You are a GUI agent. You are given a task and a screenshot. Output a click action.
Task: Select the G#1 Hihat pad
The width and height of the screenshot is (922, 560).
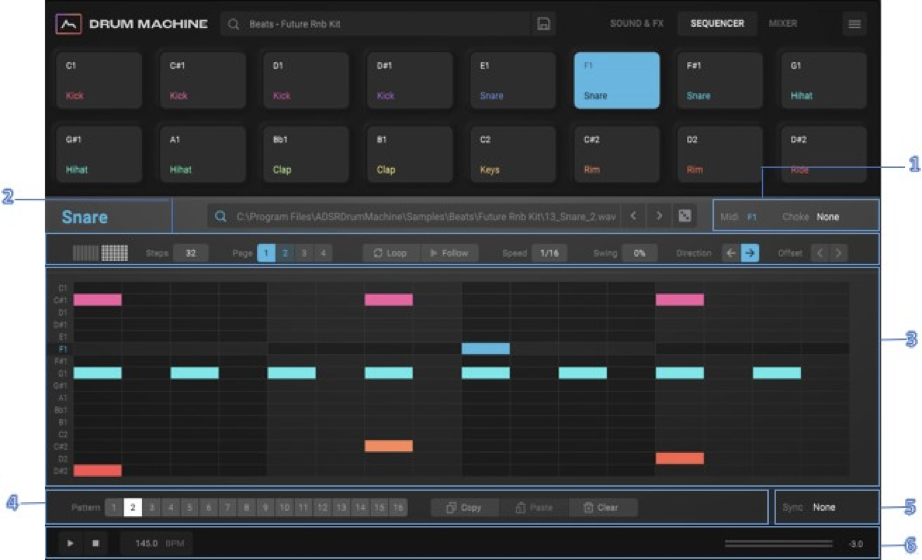click(99, 154)
